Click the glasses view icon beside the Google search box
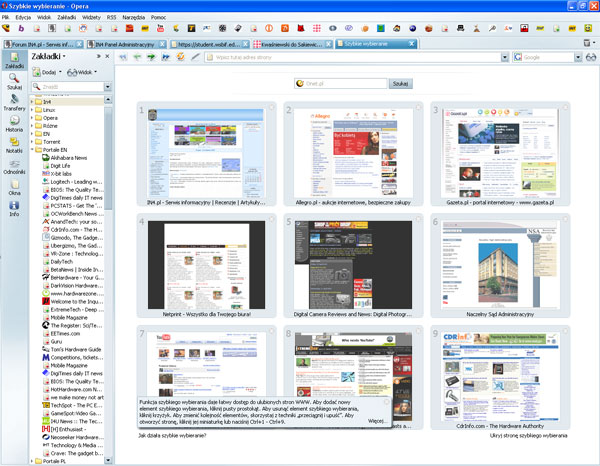600x466 pixels. (x=591, y=57)
